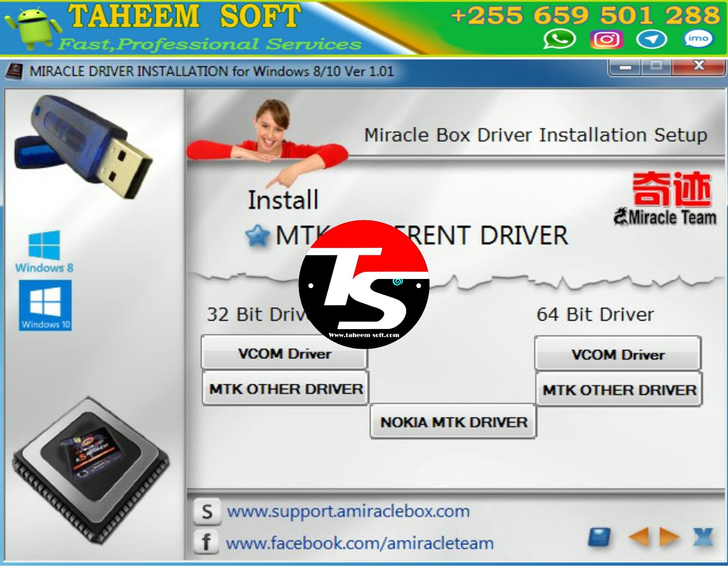Click the S support icon

[207, 512]
